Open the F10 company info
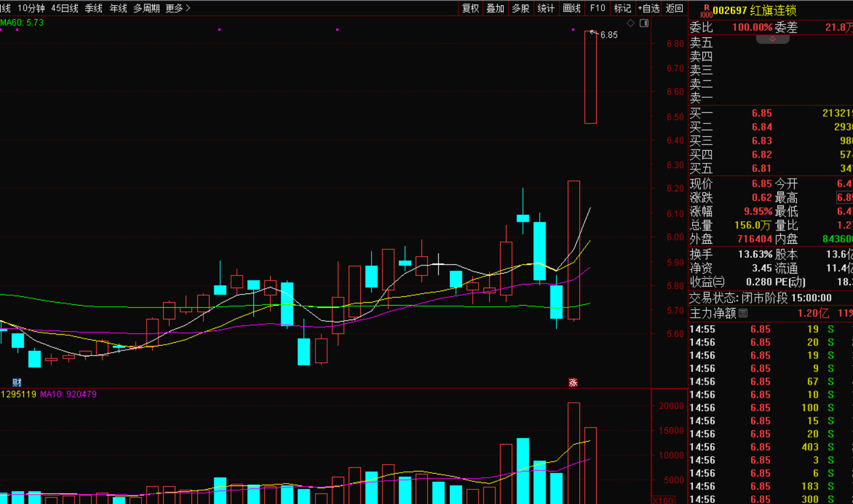Image resolution: width=853 pixels, height=504 pixels. [597, 8]
